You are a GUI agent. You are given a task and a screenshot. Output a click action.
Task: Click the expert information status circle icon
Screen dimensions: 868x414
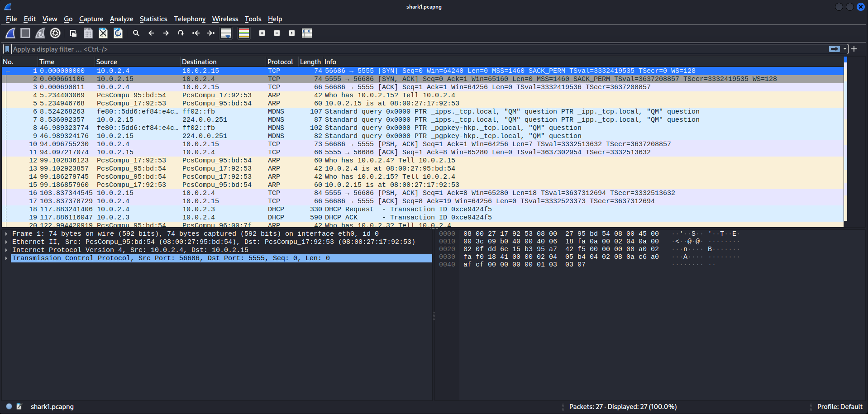pyautogui.click(x=9, y=406)
